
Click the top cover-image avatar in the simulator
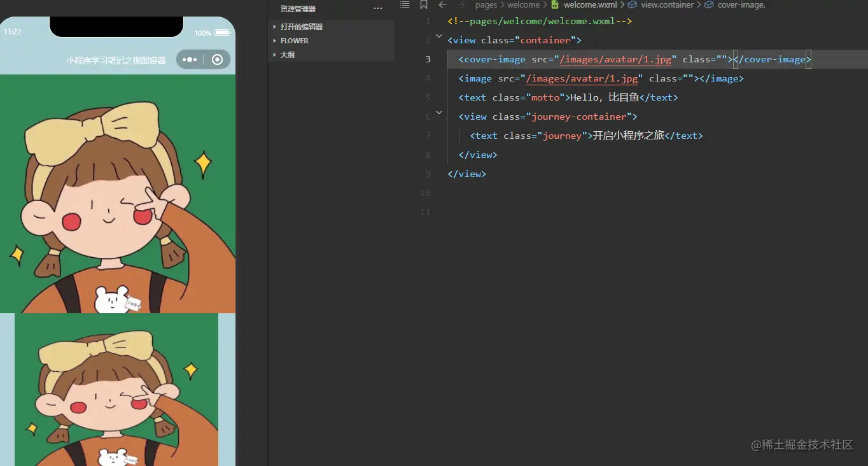(118, 194)
